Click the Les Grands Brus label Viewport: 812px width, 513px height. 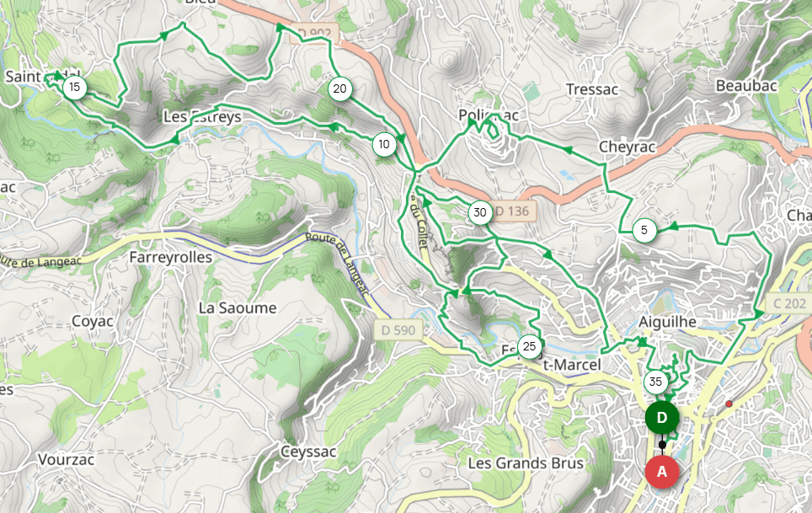(x=526, y=462)
